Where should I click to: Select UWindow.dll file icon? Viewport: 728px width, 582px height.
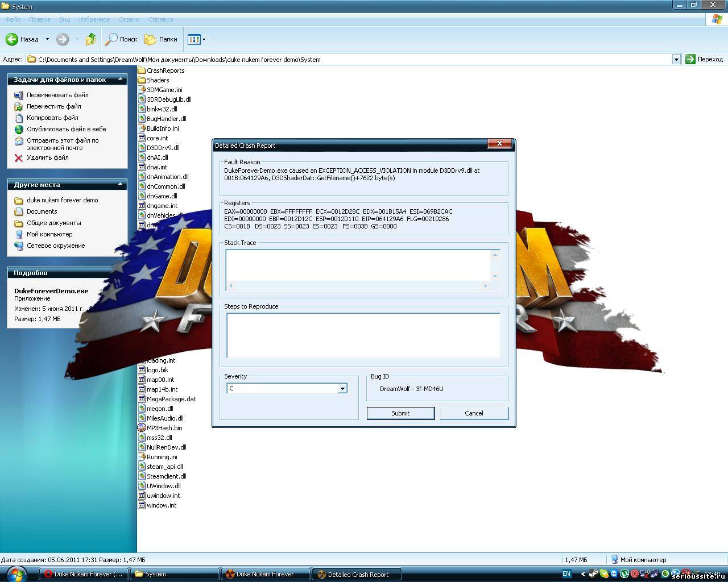(142, 486)
